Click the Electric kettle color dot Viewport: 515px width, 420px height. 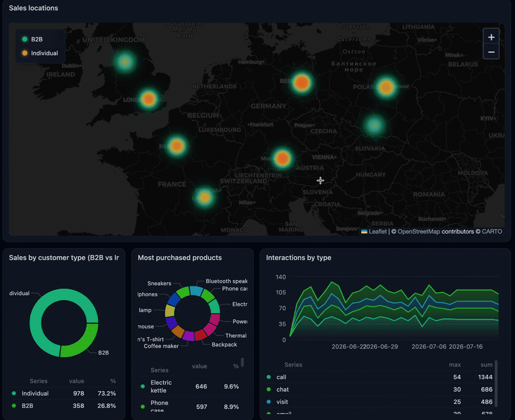coord(143,387)
